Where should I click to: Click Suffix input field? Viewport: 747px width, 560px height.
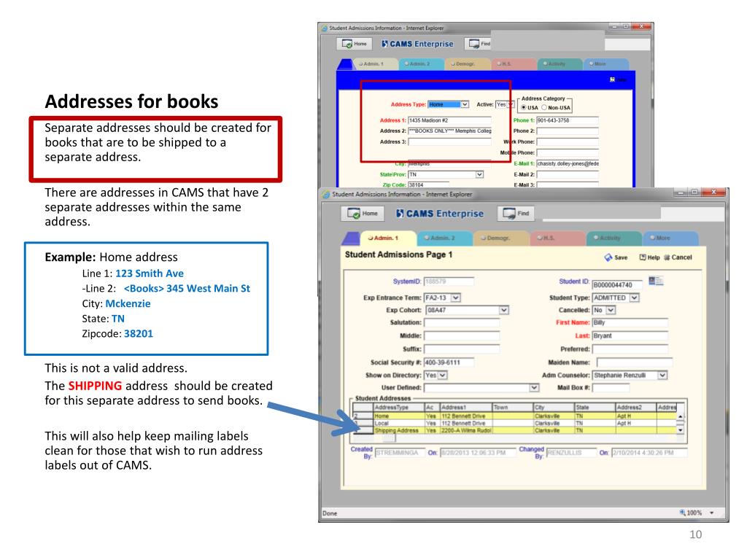coord(462,349)
